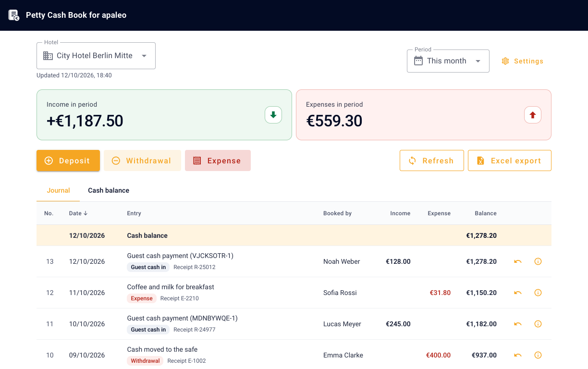Click the €31.80 expense value

(440, 293)
